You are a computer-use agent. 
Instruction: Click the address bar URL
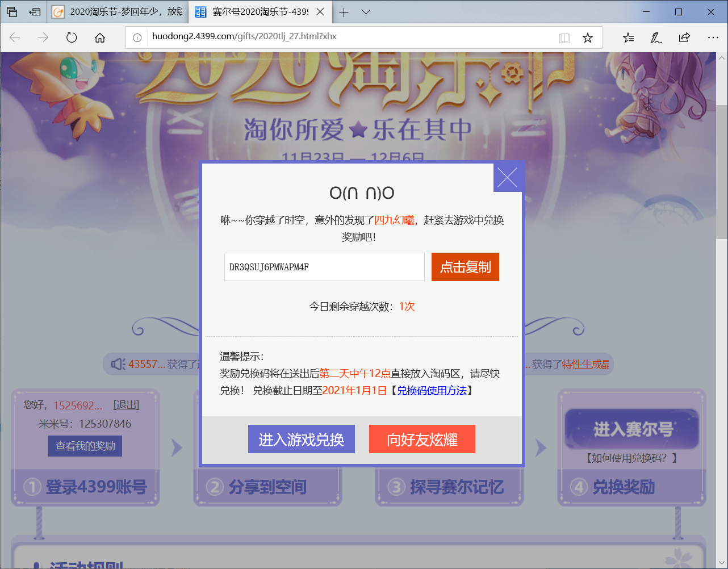click(244, 36)
